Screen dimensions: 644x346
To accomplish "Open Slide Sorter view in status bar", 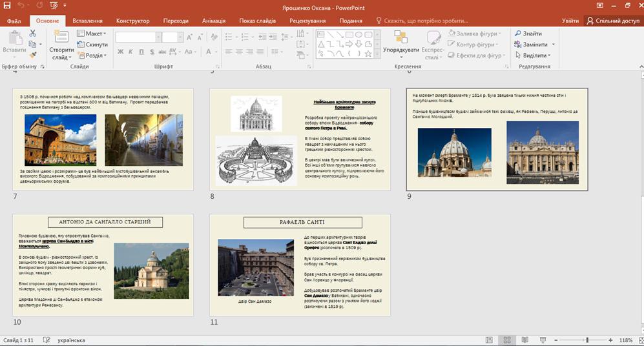I will click(507, 340).
